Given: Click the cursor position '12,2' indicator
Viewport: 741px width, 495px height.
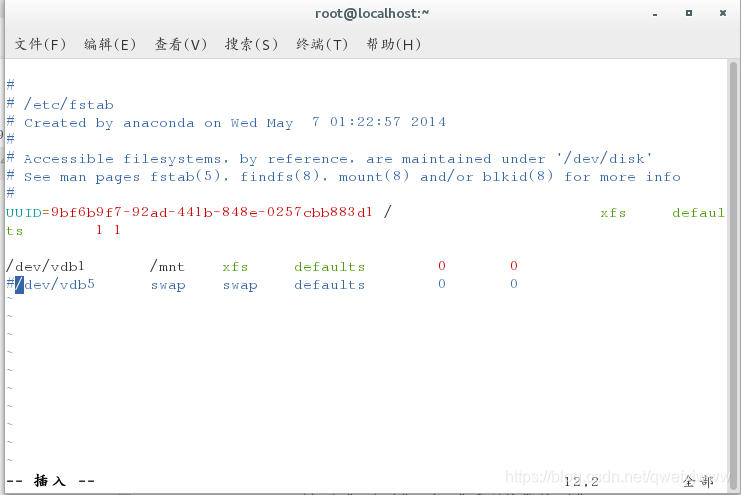Looking at the screenshot, I should point(581,482).
